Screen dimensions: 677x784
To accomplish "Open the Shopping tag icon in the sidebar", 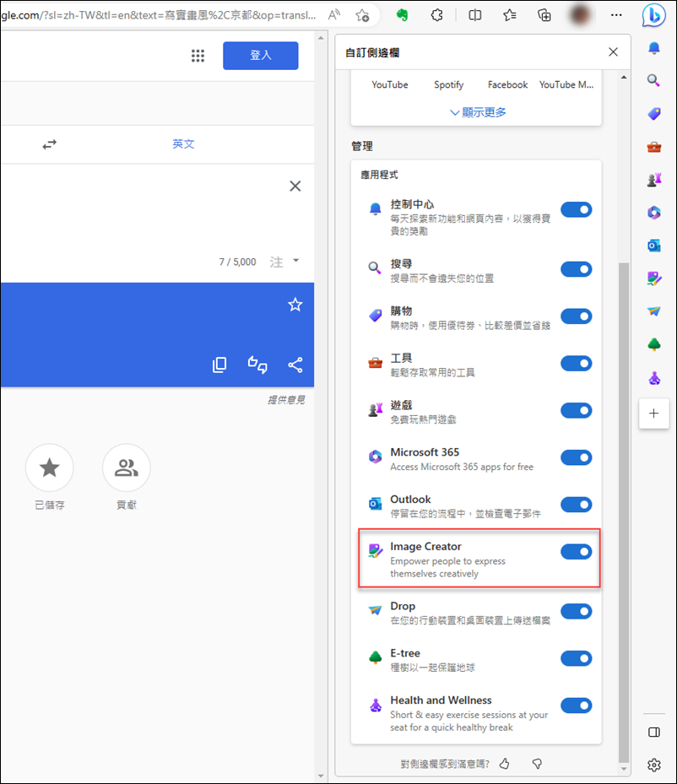I will (x=654, y=114).
